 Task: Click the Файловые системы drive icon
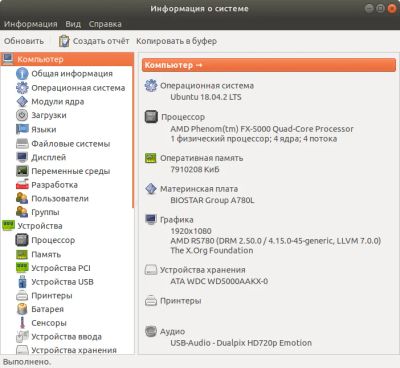click(x=22, y=143)
